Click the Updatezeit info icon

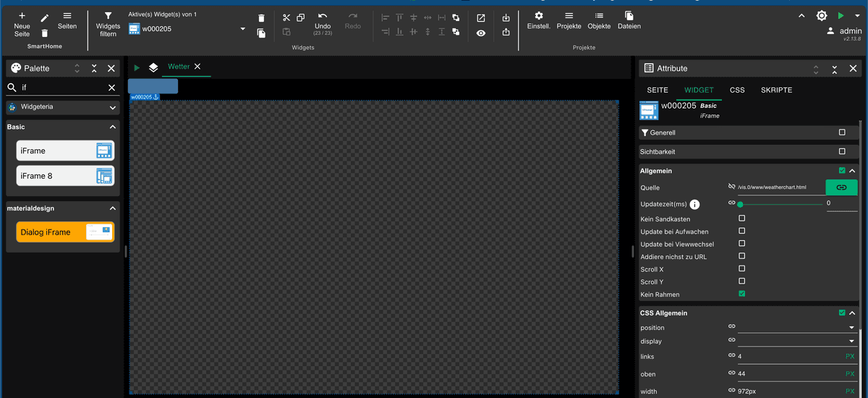[695, 205]
